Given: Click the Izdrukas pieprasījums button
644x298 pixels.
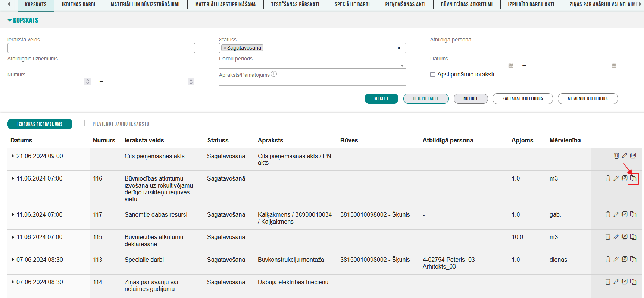Looking at the screenshot, I should 40,124.
